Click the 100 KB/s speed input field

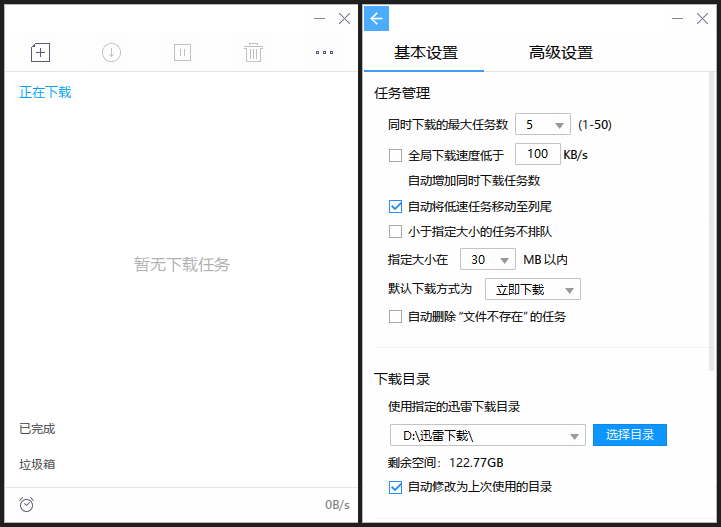(x=538, y=154)
